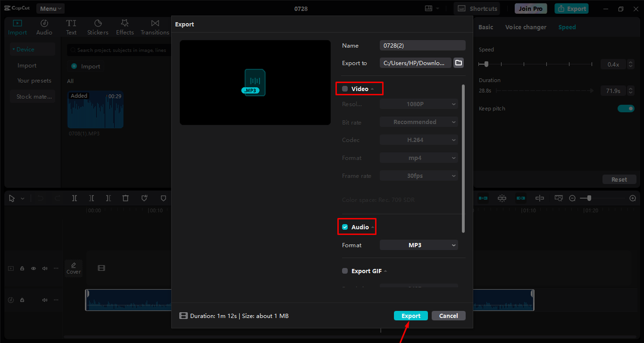Screen dimensions: 644x343
Task: Click the delete-left trim icon
Action: 92,198
